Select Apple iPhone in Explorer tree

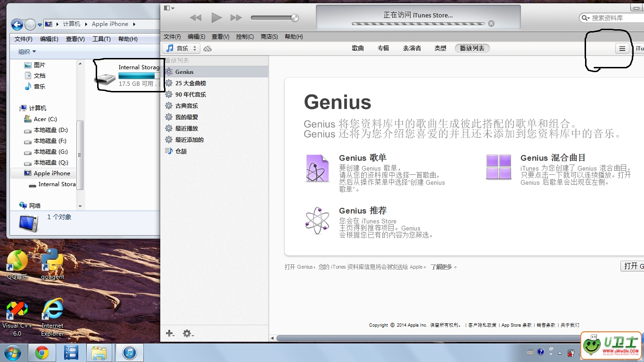[x=46, y=173]
